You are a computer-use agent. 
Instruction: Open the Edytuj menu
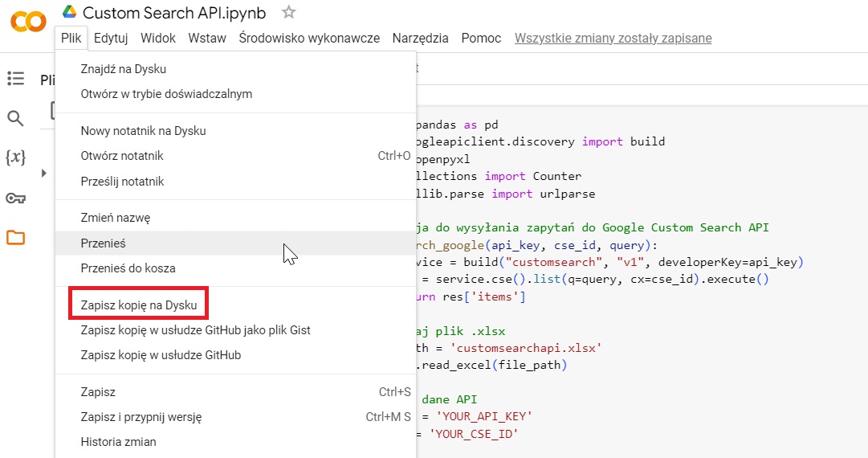point(111,39)
